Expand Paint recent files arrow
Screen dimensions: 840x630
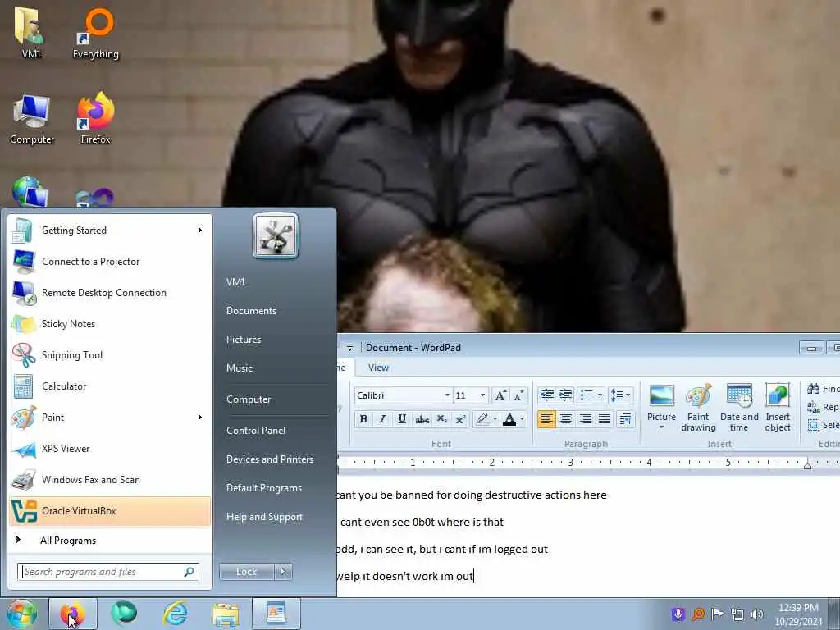pos(200,418)
